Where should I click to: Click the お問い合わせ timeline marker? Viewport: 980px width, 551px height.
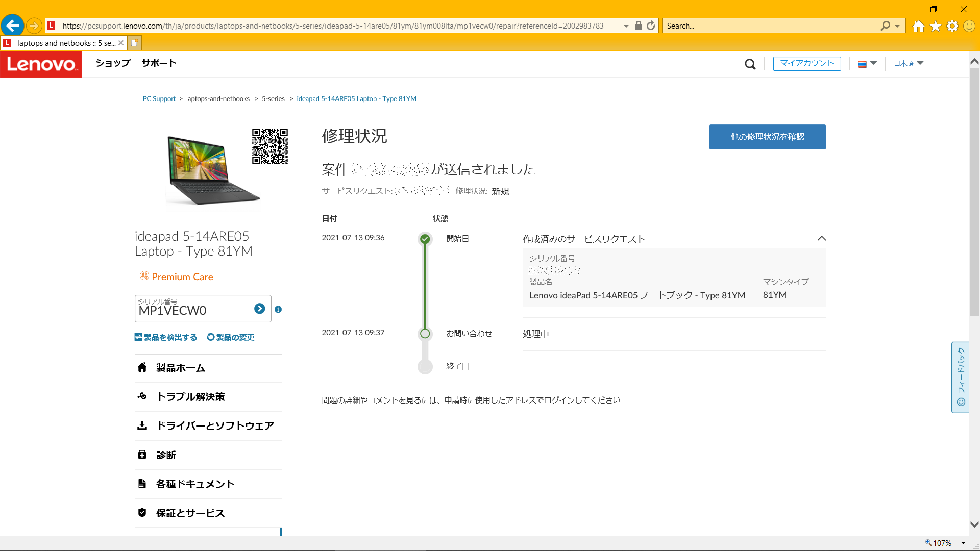pos(425,334)
